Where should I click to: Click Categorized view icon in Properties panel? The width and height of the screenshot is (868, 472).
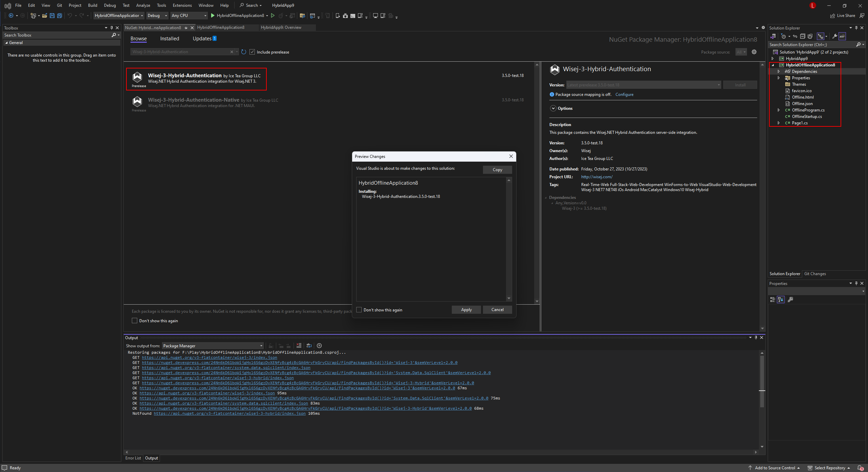point(773,300)
